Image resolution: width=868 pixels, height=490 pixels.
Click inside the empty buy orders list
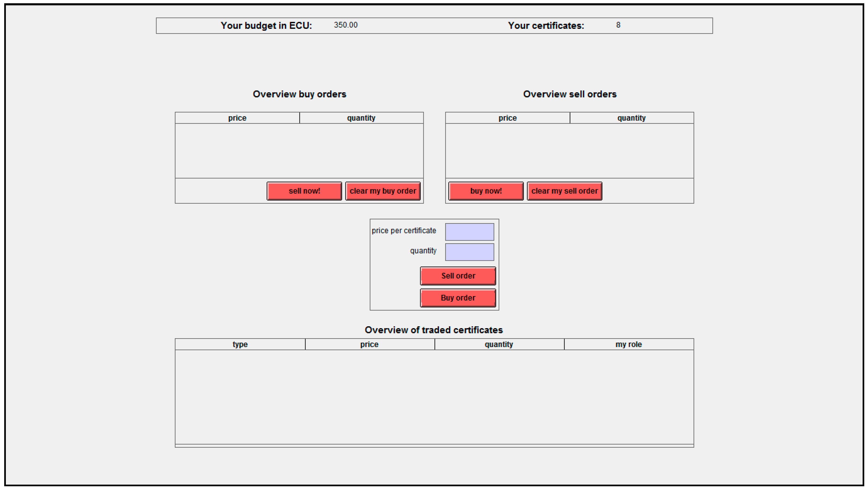click(299, 151)
